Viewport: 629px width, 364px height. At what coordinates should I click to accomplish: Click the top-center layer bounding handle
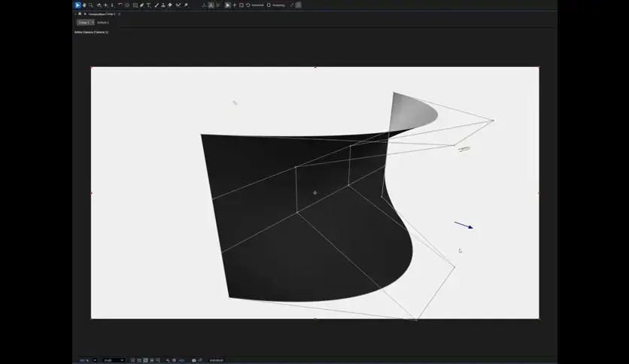click(315, 68)
